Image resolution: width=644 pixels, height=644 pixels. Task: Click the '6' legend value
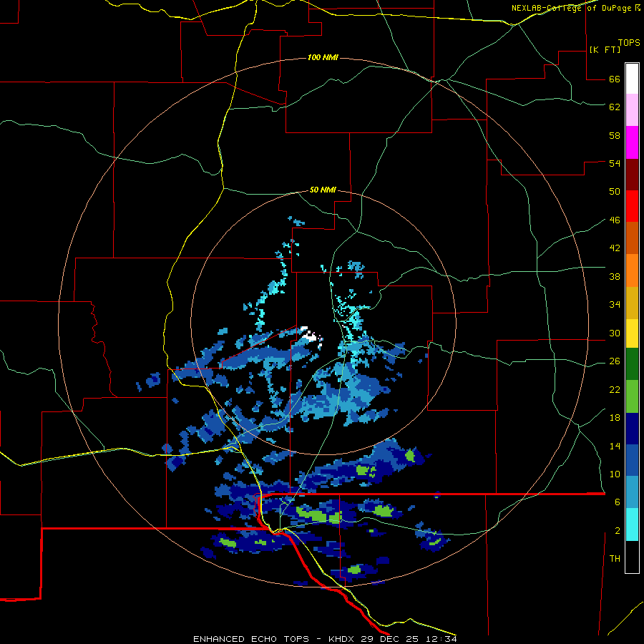618,502
